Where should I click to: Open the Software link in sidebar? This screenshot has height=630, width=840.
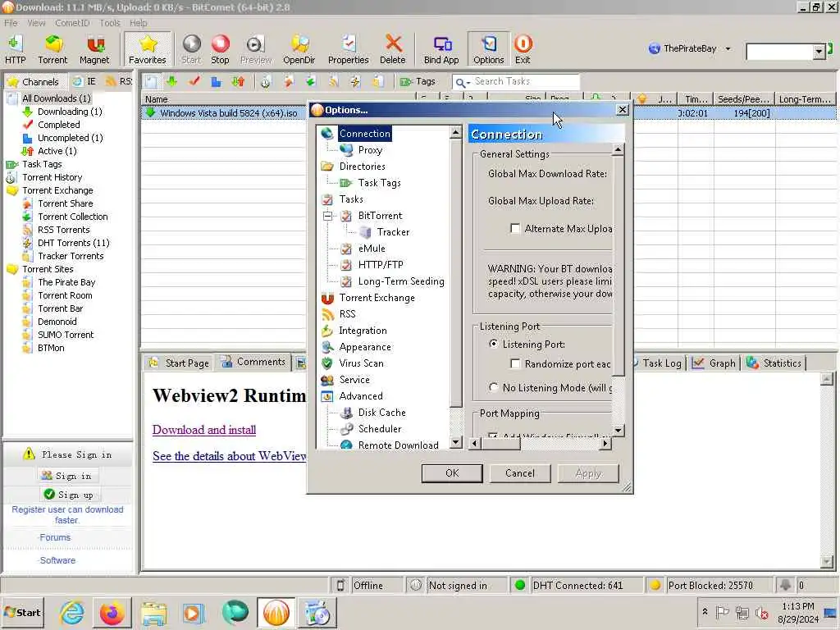click(x=57, y=560)
